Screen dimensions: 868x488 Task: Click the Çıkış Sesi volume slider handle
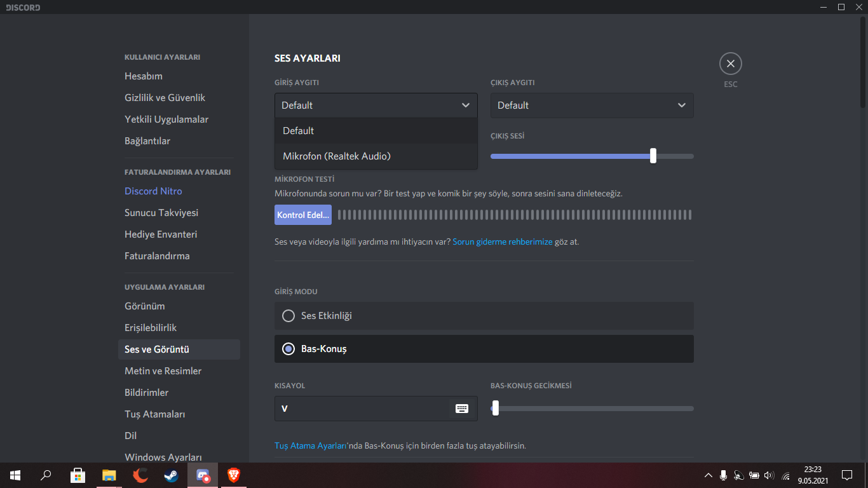(653, 156)
